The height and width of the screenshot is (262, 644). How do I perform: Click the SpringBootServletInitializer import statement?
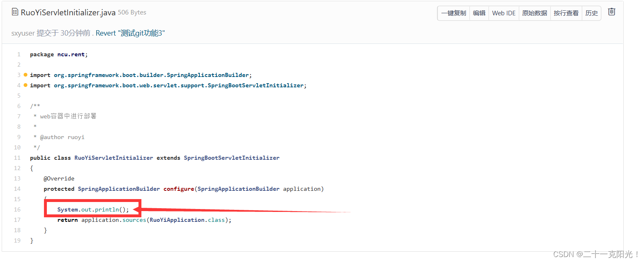point(168,85)
